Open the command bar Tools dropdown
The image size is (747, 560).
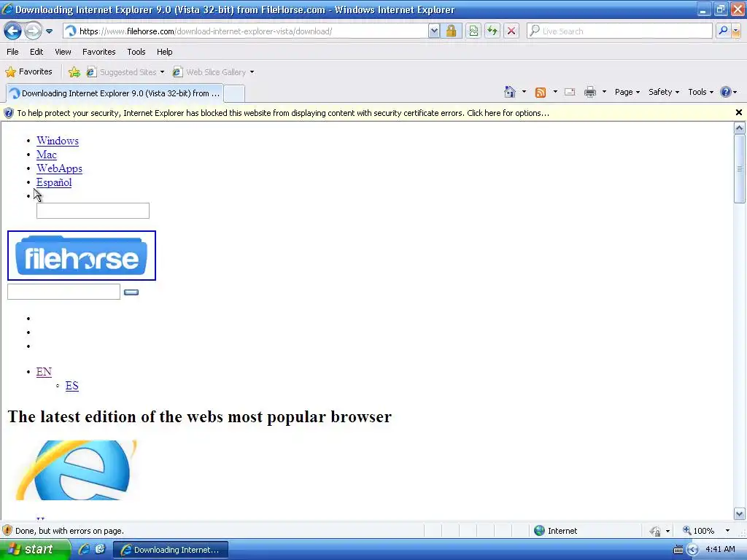700,92
